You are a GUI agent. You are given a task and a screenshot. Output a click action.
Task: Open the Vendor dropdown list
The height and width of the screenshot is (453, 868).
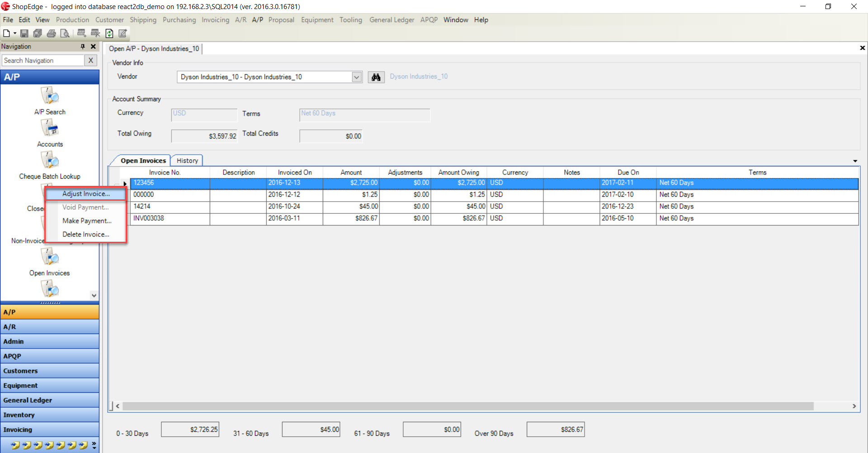[357, 77]
